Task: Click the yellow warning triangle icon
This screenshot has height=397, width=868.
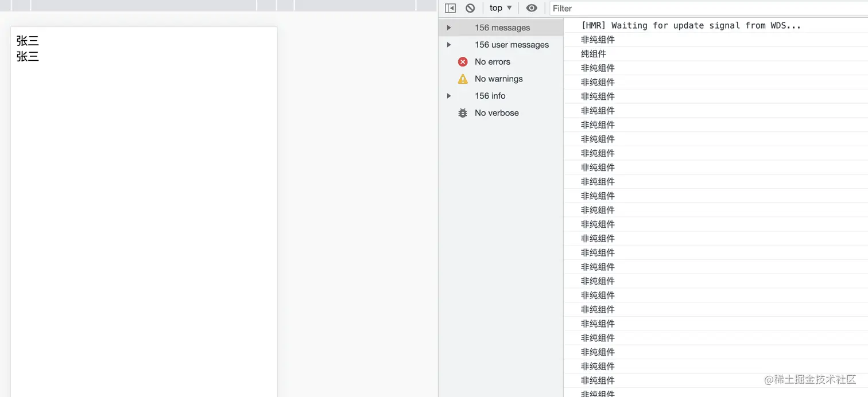Action: (x=463, y=79)
